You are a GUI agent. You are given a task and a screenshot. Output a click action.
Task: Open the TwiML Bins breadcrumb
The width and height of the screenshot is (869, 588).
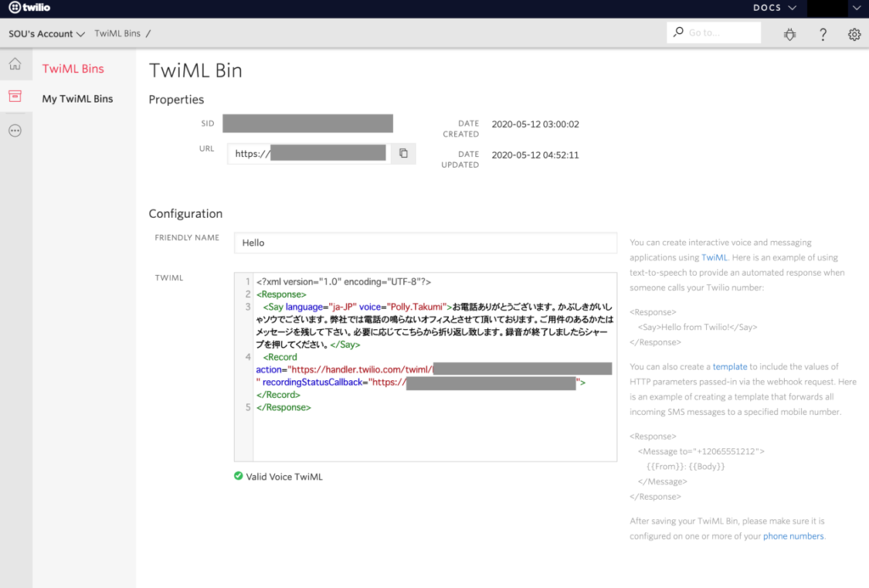117,33
